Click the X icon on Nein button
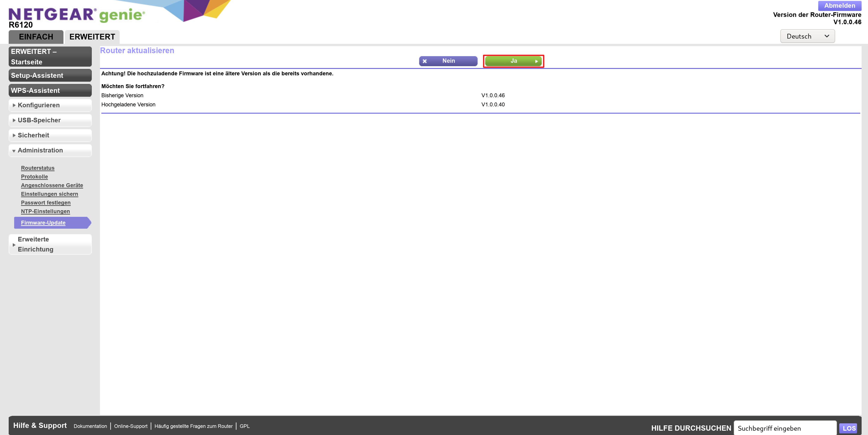The width and height of the screenshot is (868, 435). (x=425, y=61)
